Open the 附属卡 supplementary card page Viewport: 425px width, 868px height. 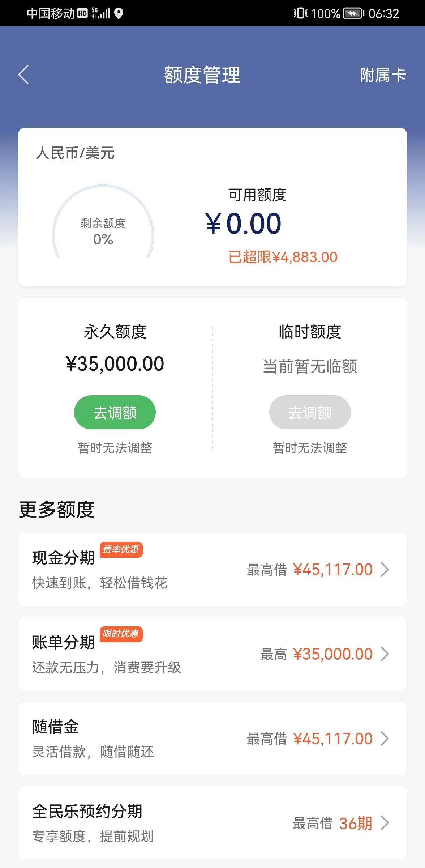click(383, 75)
